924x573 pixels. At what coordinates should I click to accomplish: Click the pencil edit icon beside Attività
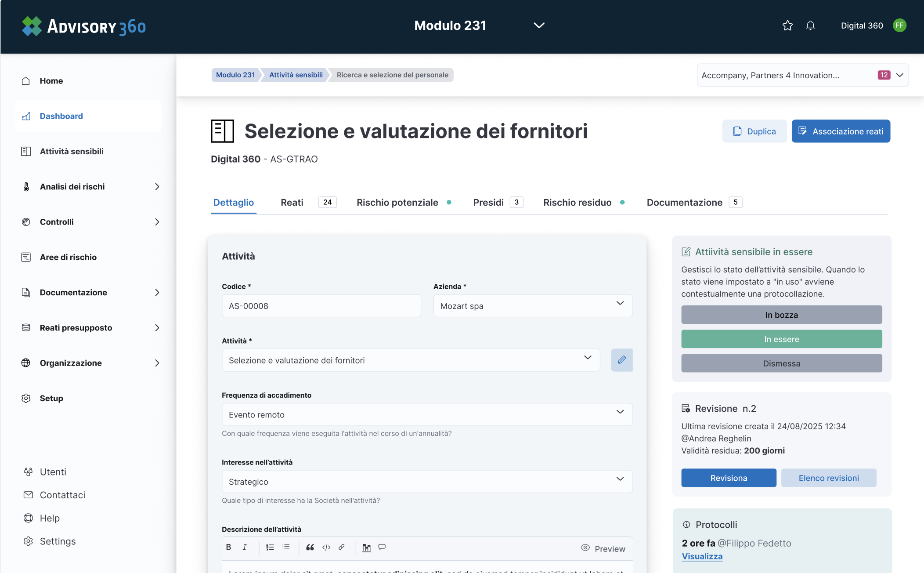(x=621, y=360)
